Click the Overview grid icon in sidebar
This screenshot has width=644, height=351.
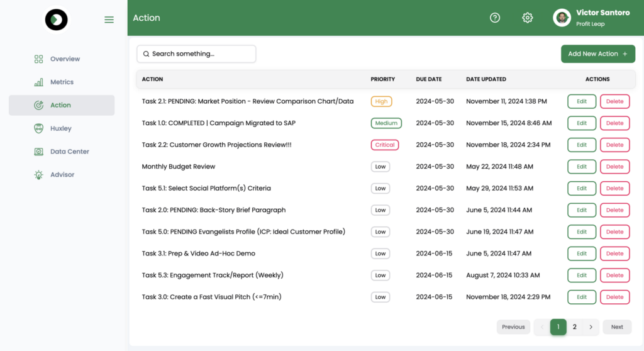pos(38,59)
